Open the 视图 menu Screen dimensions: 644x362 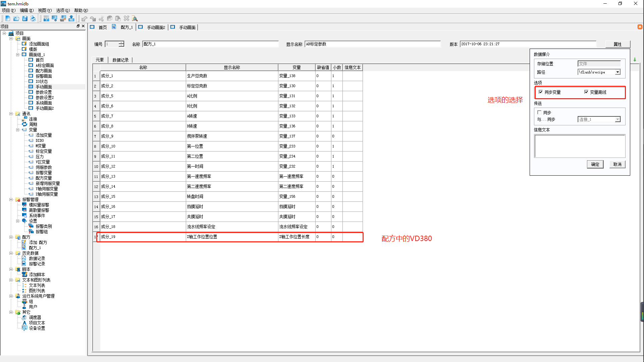[45, 10]
